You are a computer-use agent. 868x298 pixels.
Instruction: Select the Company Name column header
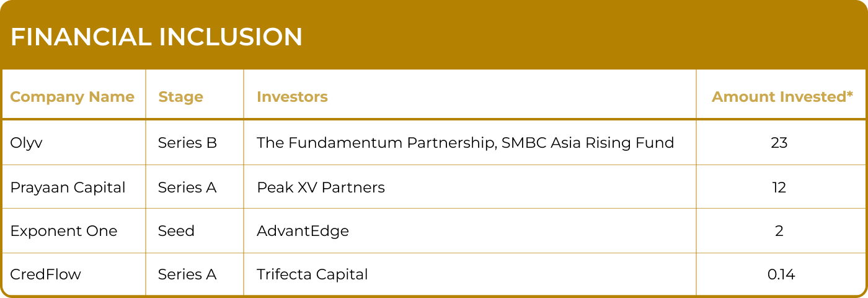(72, 97)
